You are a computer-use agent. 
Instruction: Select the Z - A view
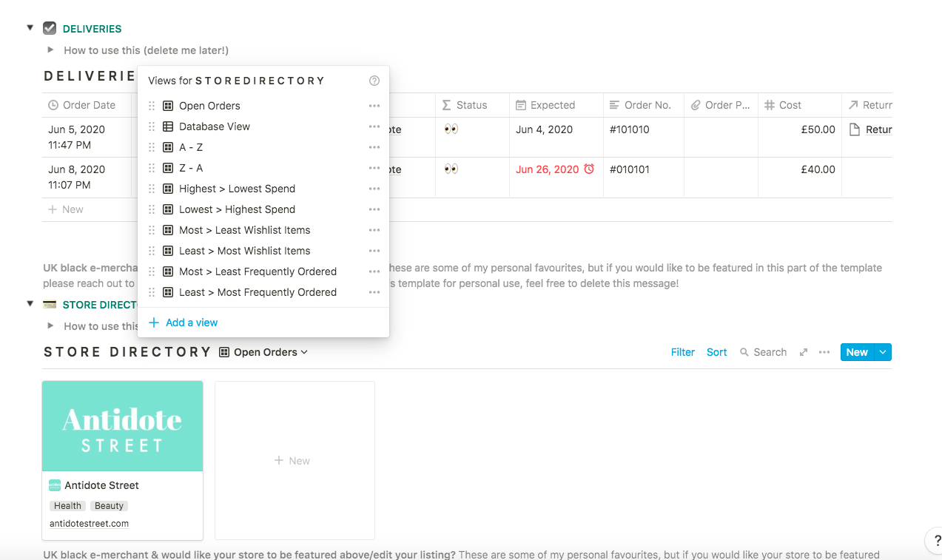191,168
